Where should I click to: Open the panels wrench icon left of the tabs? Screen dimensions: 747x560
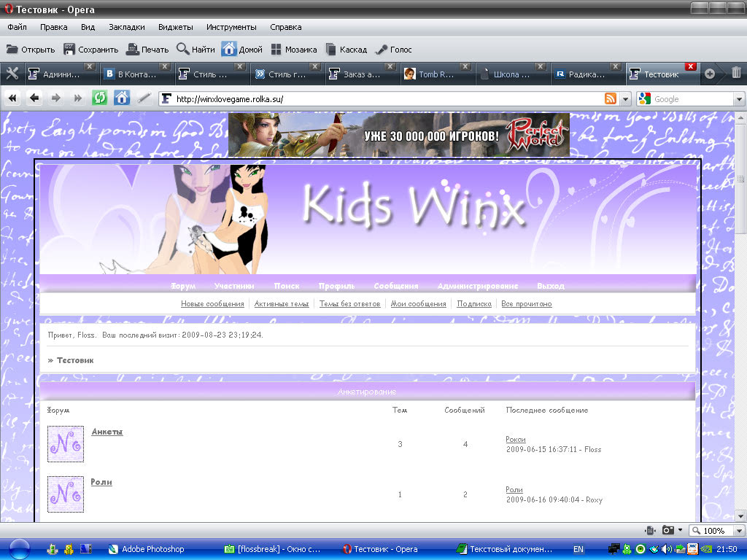pos(12,74)
